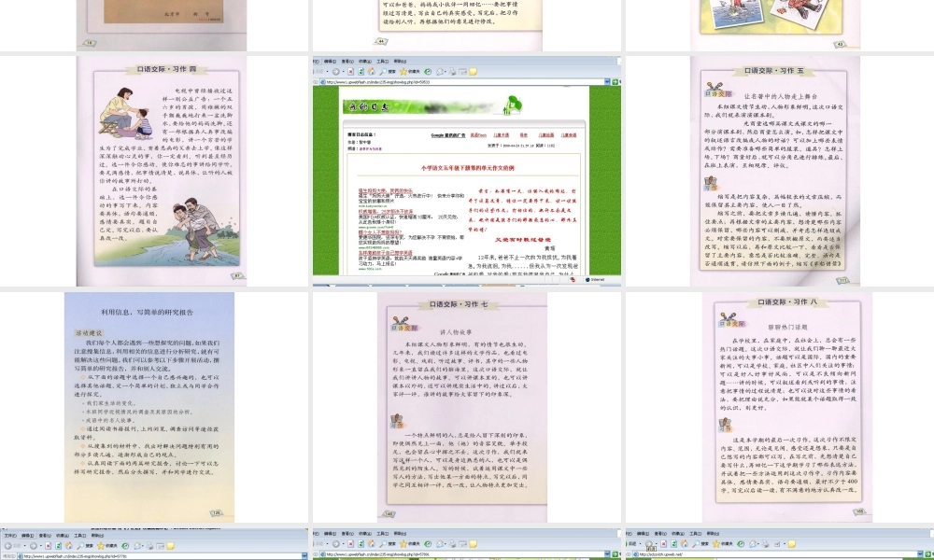
Task: Click the Favorites star in bottom-left browser screenshot
Action: point(101,545)
